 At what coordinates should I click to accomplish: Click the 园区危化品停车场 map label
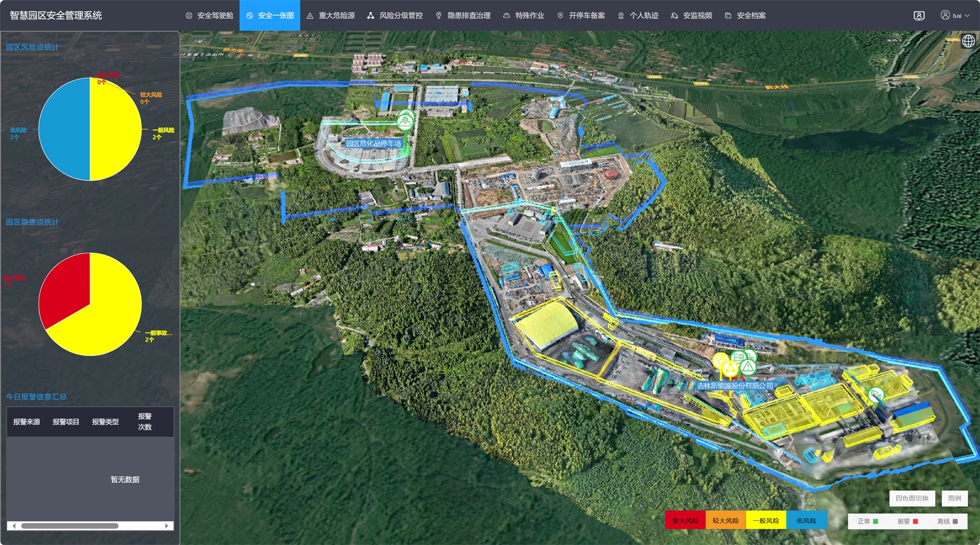tap(374, 143)
